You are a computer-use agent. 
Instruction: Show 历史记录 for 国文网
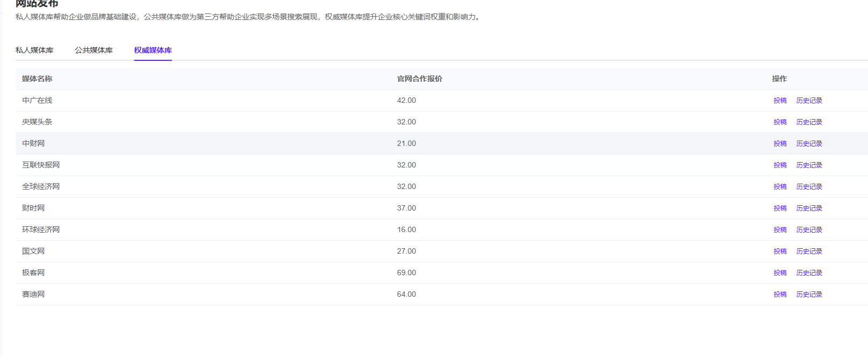point(809,252)
